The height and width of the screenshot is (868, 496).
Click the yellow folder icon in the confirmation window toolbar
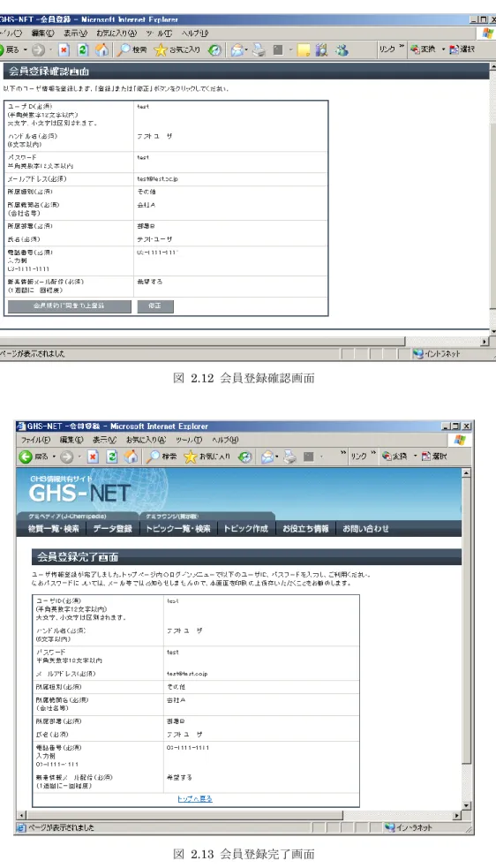303,49
